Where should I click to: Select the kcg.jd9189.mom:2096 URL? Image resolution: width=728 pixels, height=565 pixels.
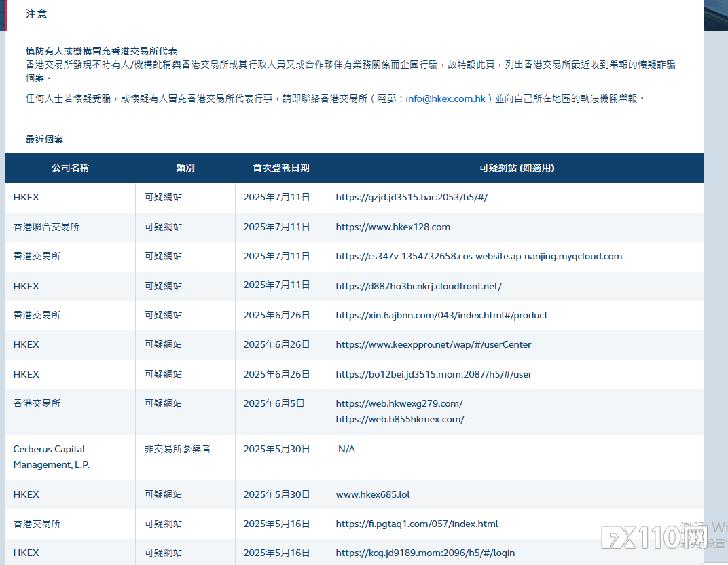425,553
